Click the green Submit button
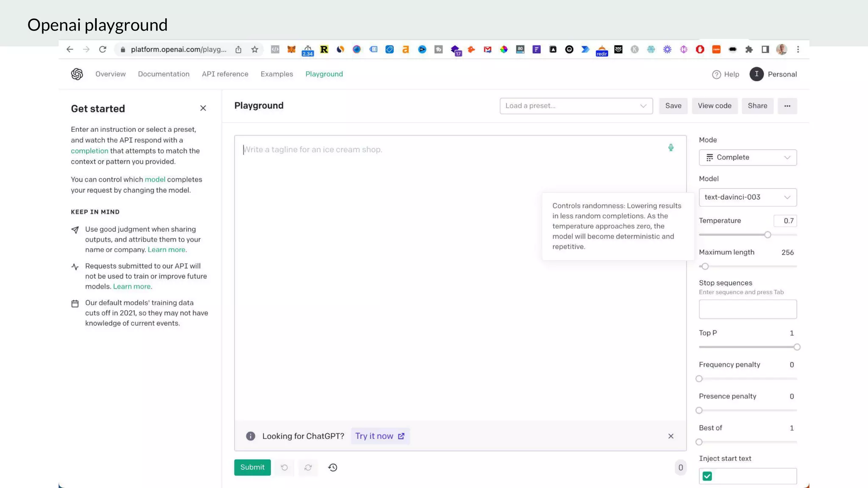The width and height of the screenshot is (868, 488). point(252,467)
